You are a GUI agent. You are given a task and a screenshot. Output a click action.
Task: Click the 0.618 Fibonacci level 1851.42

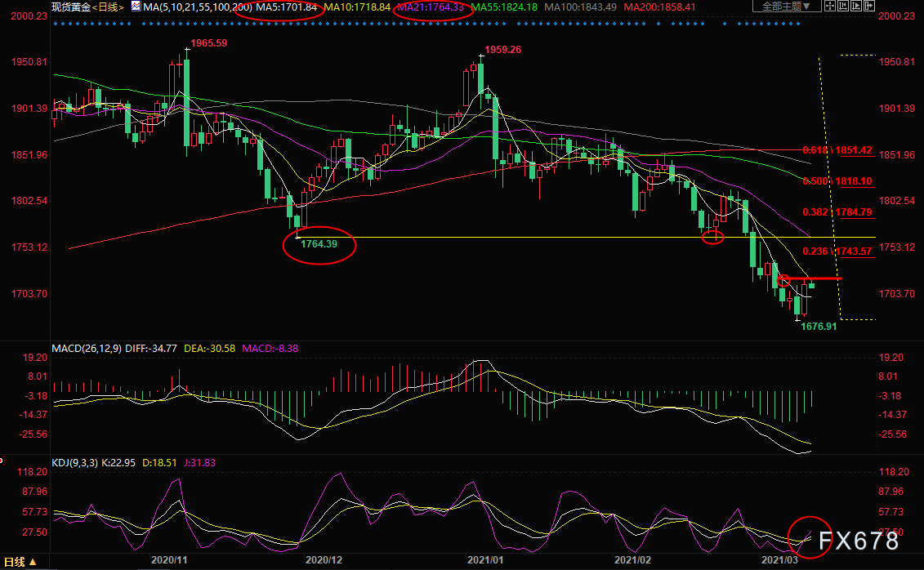coord(837,150)
